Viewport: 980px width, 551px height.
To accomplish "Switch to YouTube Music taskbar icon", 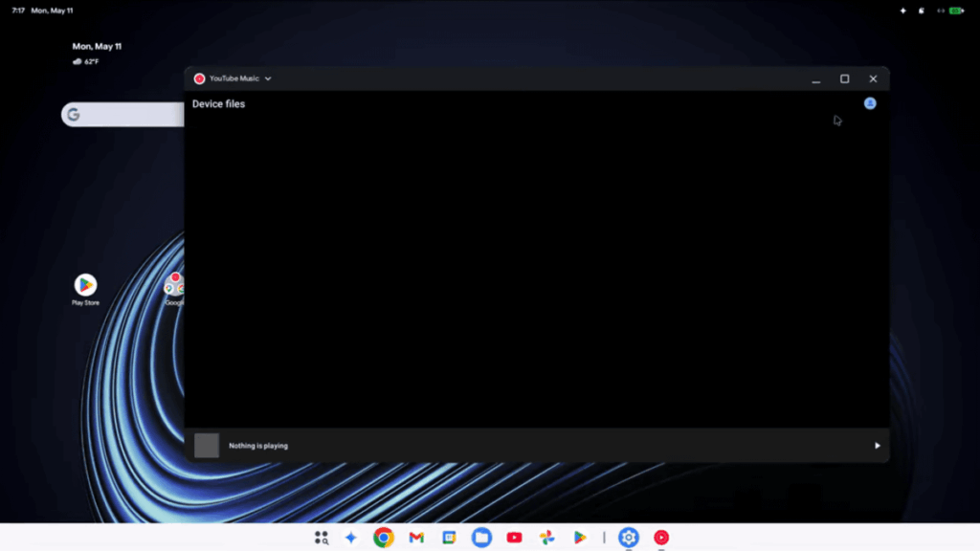I will (661, 538).
